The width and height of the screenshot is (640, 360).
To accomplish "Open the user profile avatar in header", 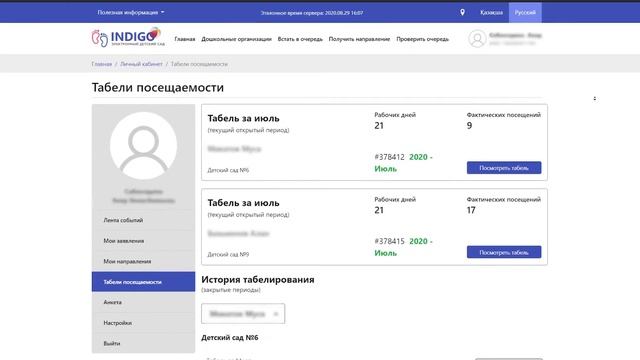I will click(477, 39).
